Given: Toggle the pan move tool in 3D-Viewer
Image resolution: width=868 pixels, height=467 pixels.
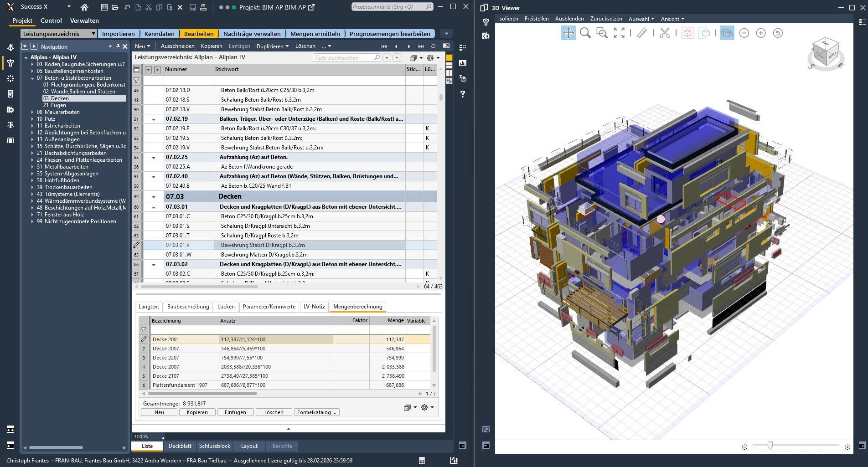Looking at the screenshot, I should tap(568, 33).
